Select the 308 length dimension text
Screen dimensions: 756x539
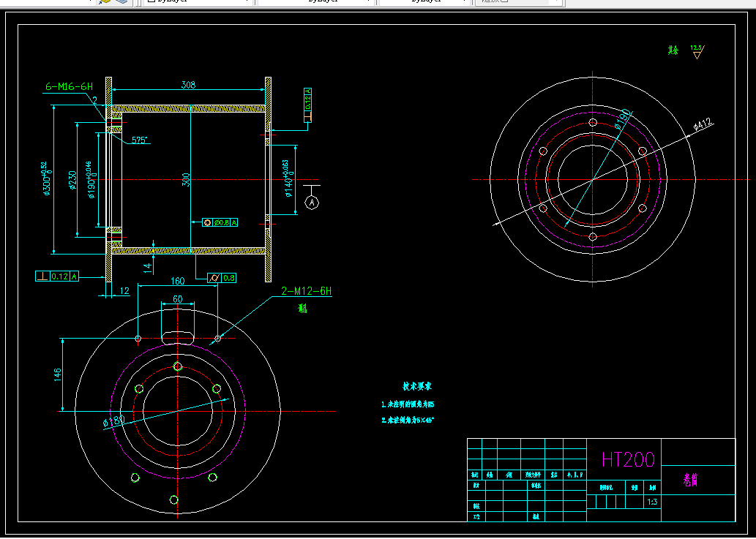click(188, 86)
